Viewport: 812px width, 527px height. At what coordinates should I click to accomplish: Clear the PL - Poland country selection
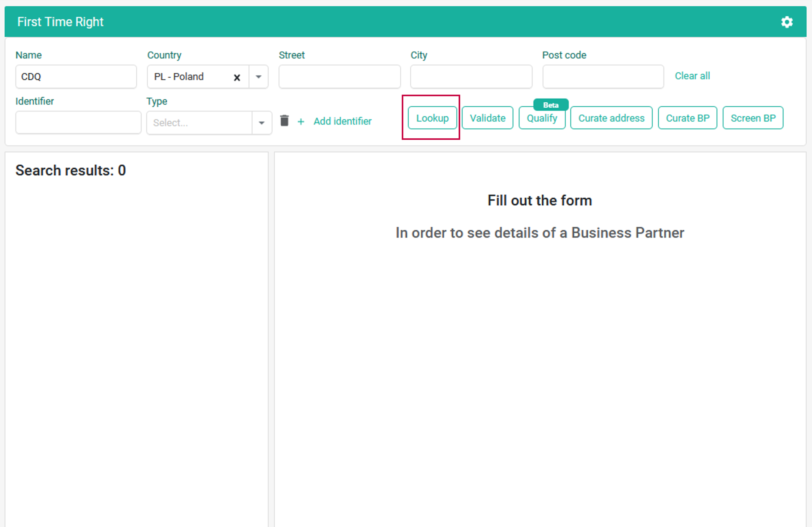tap(237, 77)
